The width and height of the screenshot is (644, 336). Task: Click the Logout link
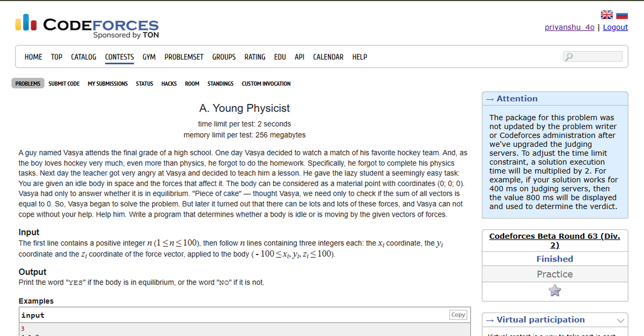pyautogui.click(x=616, y=27)
